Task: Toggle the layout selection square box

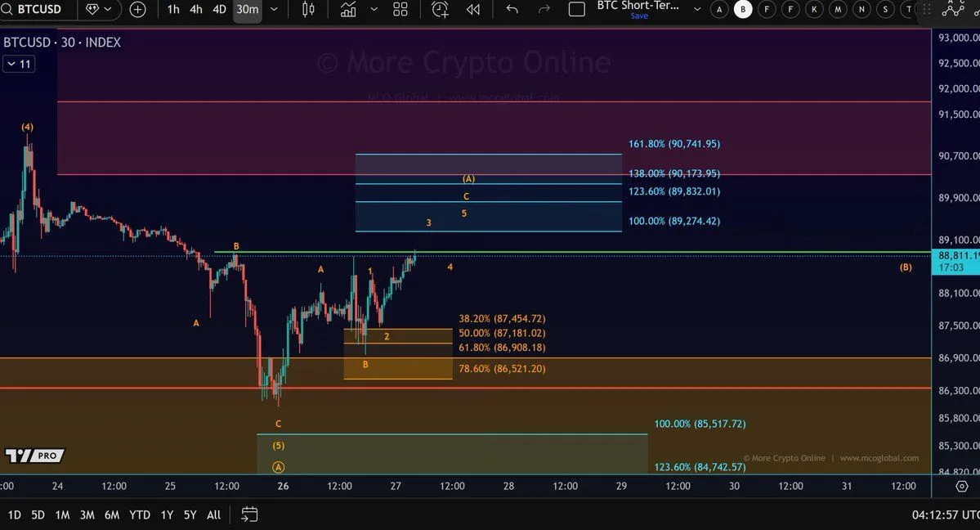Action: coord(577,10)
